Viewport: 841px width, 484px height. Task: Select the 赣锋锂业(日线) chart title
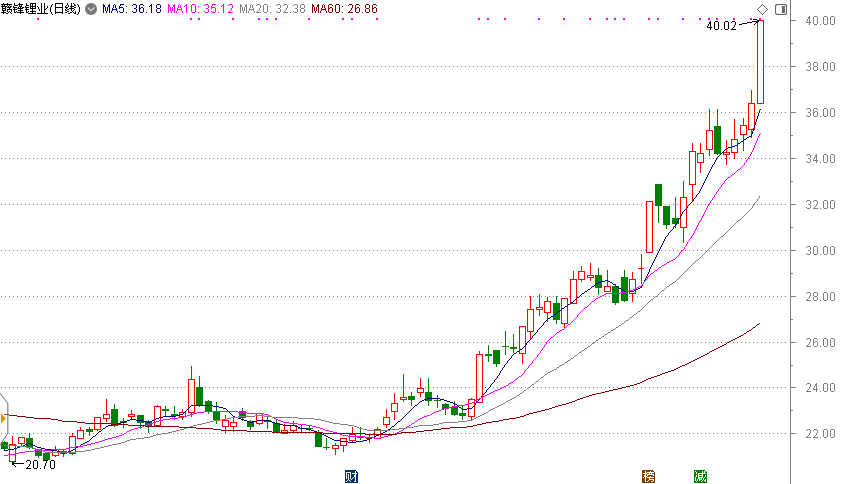tap(41, 9)
